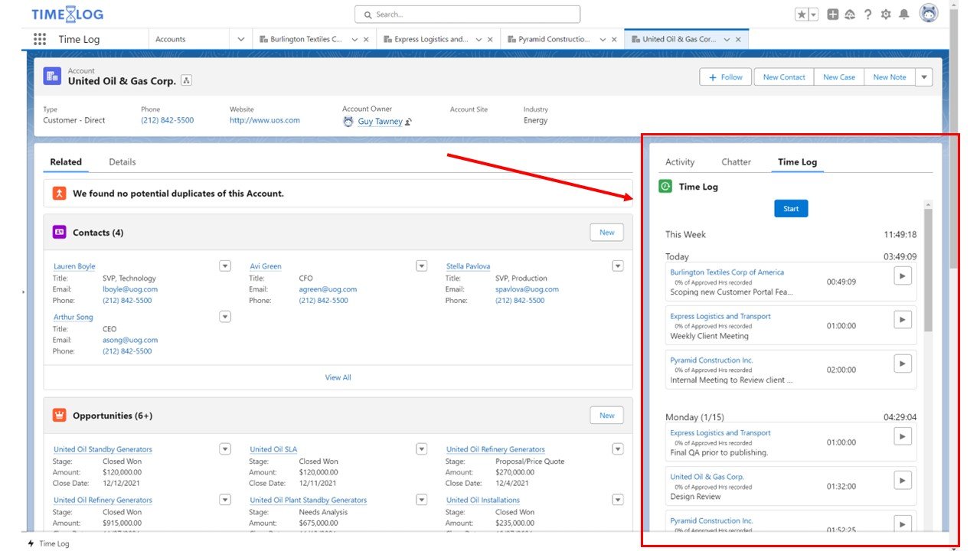Start timer for Today's Express Logistics entry
The image size is (980, 551).
click(x=903, y=319)
